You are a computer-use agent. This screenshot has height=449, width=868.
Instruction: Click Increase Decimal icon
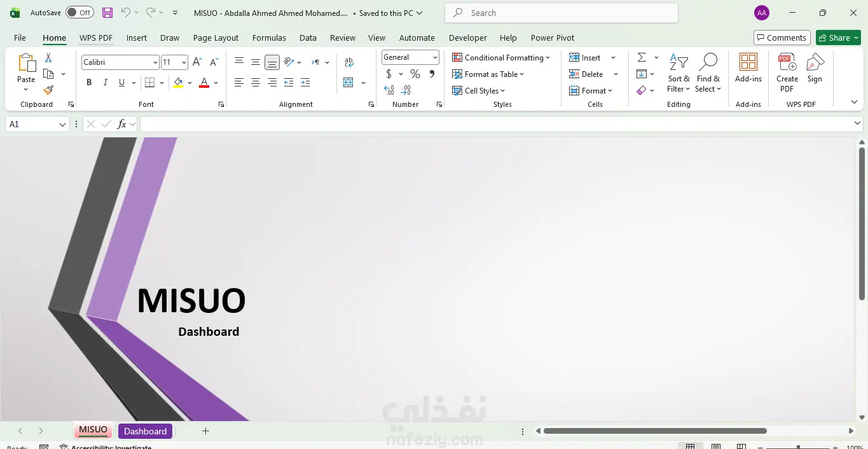tap(389, 90)
